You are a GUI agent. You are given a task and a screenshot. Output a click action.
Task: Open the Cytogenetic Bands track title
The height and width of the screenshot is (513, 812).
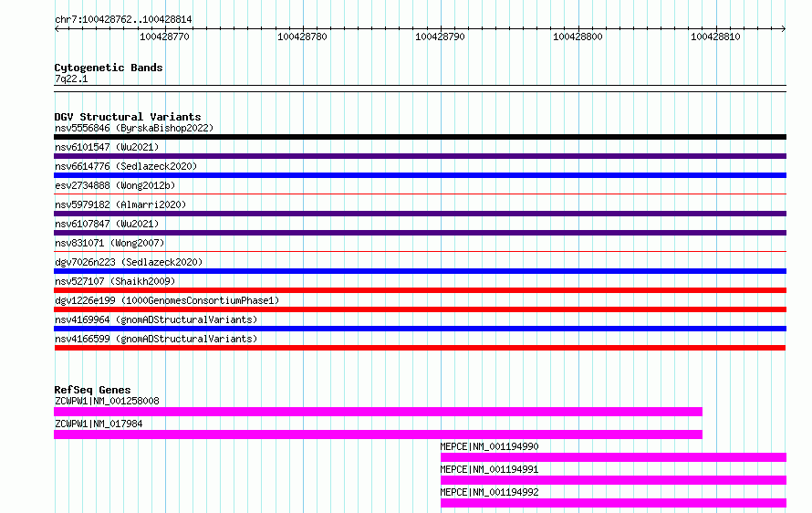[109, 68]
